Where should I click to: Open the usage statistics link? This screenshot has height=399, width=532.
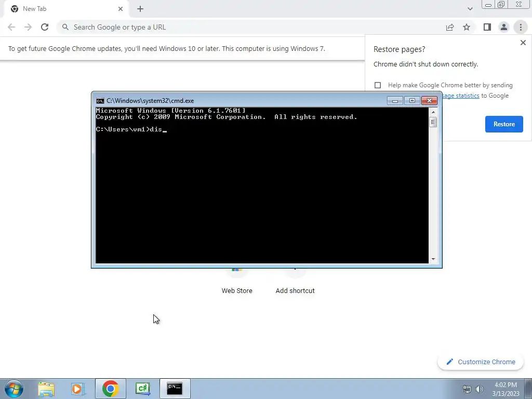pyautogui.click(x=461, y=96)
